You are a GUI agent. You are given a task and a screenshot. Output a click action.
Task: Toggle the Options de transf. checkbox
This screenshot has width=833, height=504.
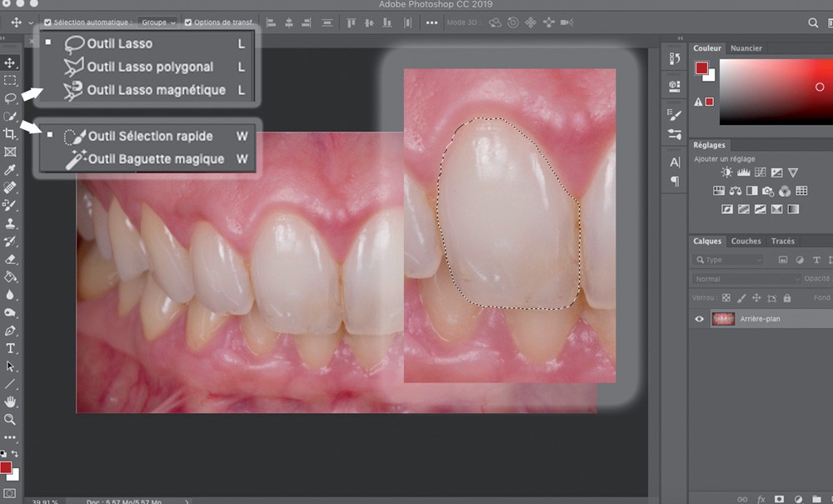coord(187,22)
